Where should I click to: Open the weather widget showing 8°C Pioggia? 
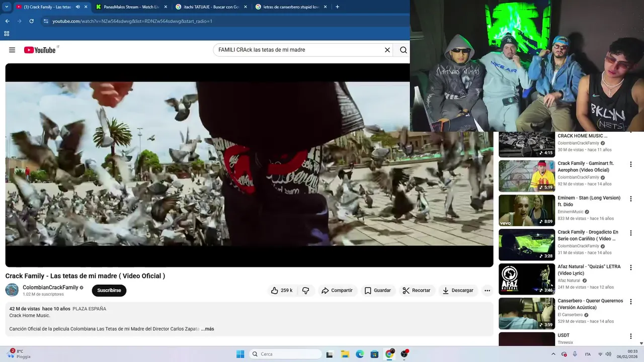[x=19, y=354]
